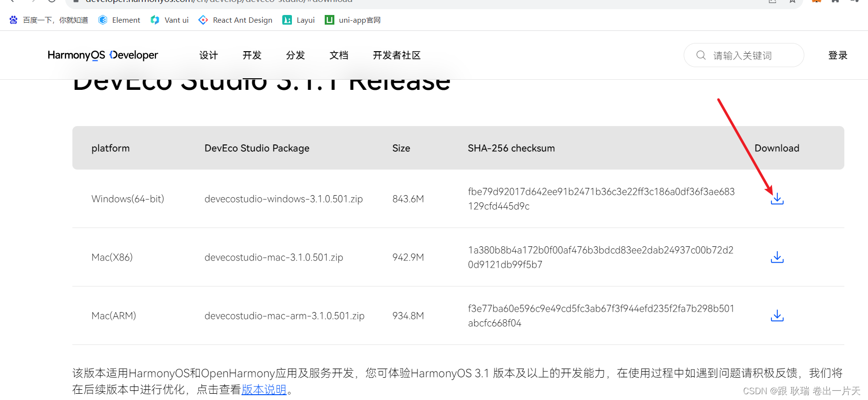
Task: Click the Mac(X86) platform cell
Action: (112, 257)
